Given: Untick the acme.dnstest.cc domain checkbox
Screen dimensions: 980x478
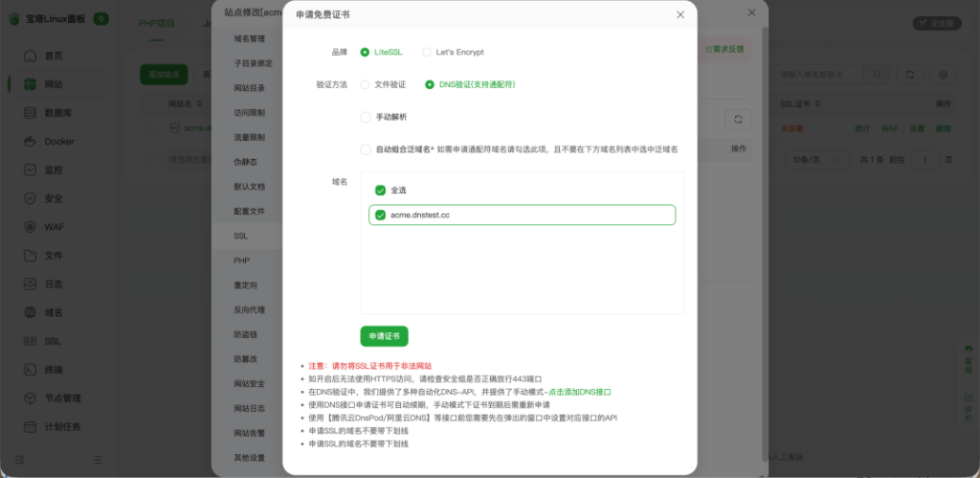Looking at the screenshot, I should tap(380, 216).
